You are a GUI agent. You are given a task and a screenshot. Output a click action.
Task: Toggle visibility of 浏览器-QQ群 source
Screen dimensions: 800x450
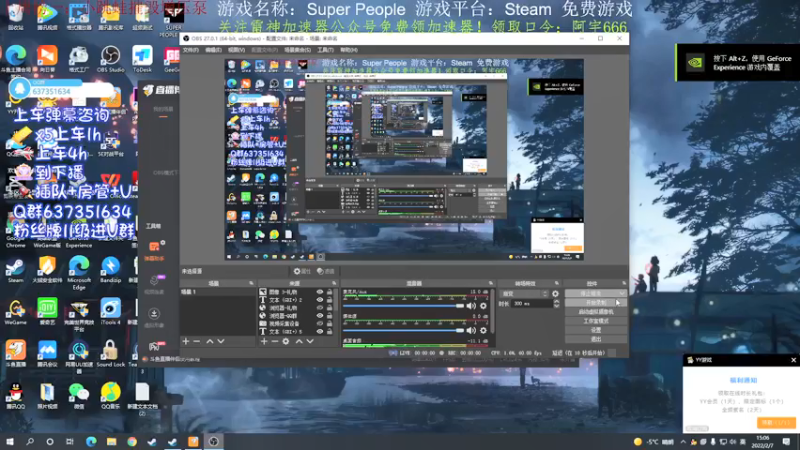point(319,316)
